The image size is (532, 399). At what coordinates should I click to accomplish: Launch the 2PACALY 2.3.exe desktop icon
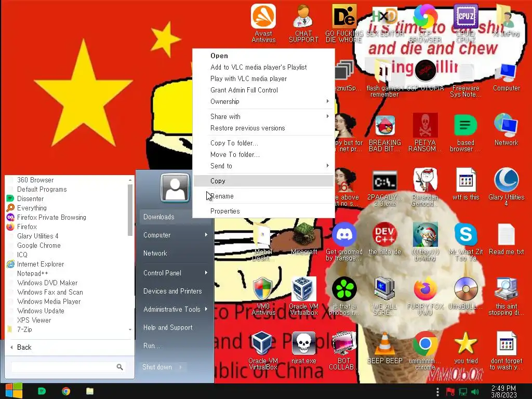(385, 187)
